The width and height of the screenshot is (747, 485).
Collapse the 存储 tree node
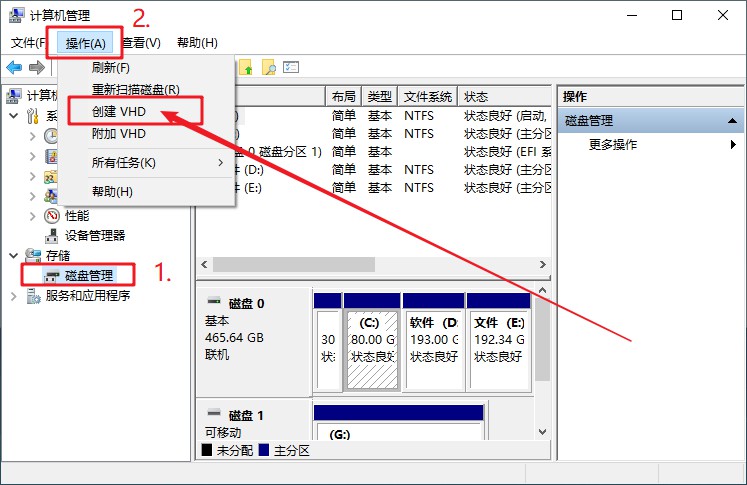click(13, 255)
